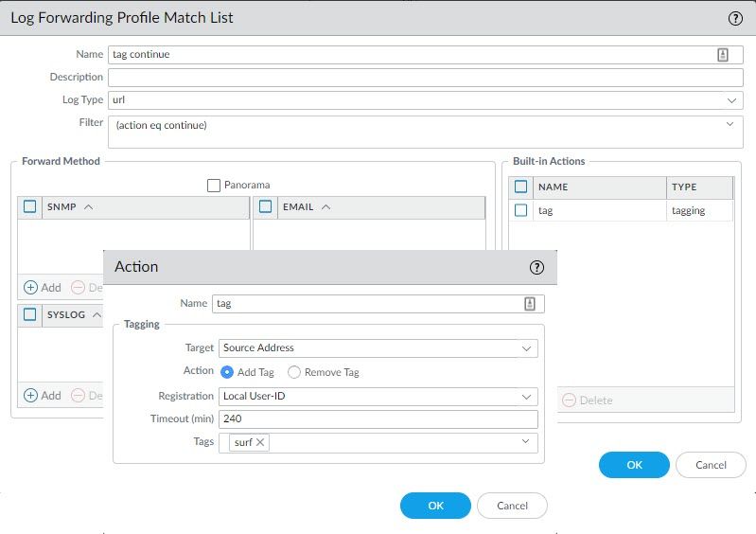756x534 pixels.
Task: Select the Remove Tag radio option
Action: pos(294,372)
